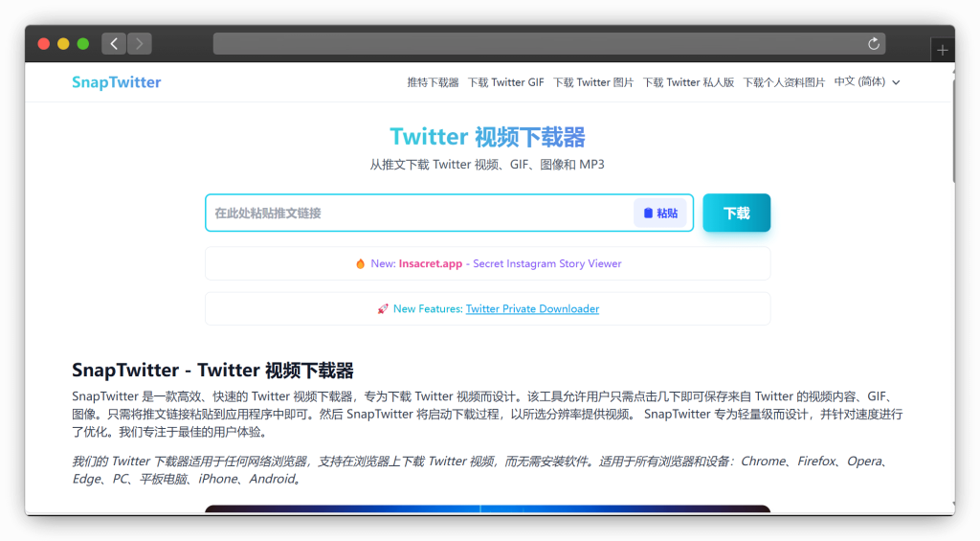Image resolution: width=980 pixels, height=541 pixels.
Task: Click the browser address bar
Action: click(536, 43)
